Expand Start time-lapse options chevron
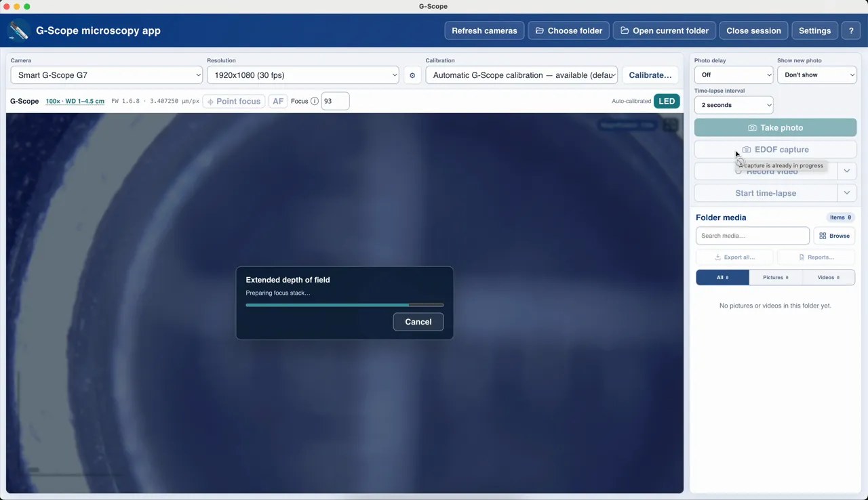 click(847, 193)
